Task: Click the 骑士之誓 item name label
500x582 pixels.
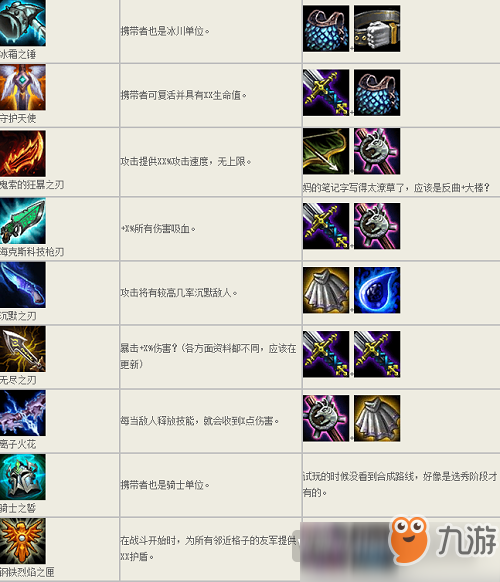Action: tap(18, 508)
